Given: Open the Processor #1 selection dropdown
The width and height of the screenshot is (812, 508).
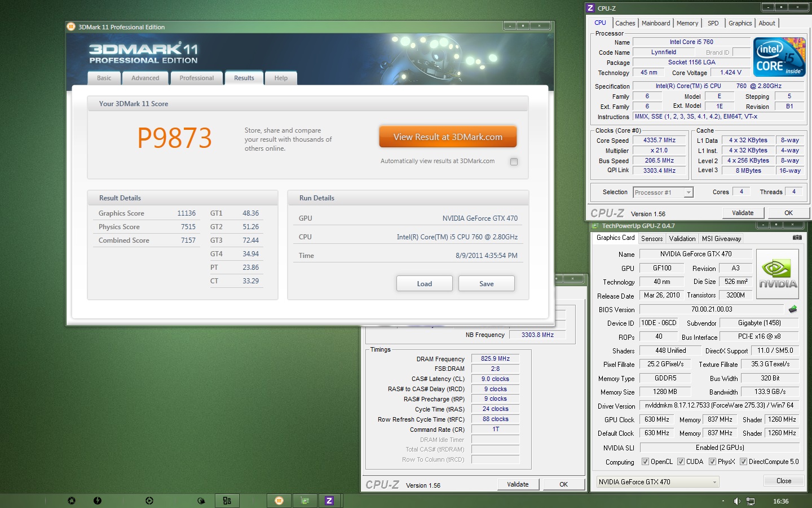Looking at the screenshot, I should tap(663, 192).
